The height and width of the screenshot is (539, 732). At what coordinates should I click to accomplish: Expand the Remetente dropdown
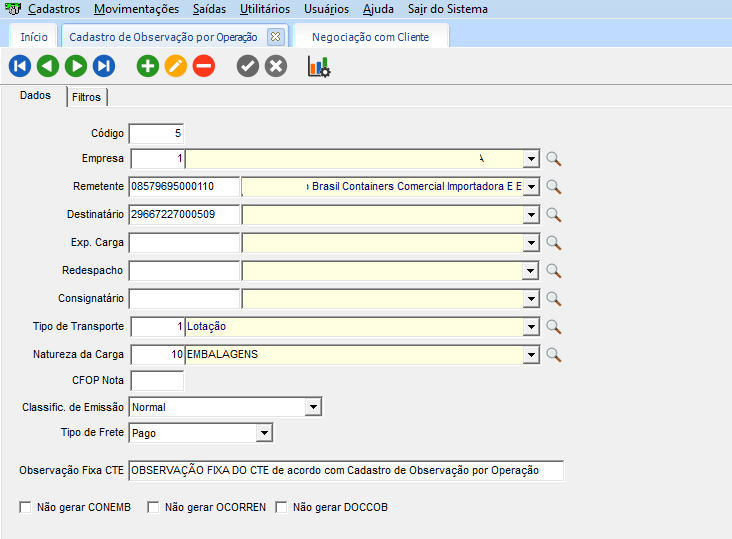pyautogui.click(x=531, y=187)
